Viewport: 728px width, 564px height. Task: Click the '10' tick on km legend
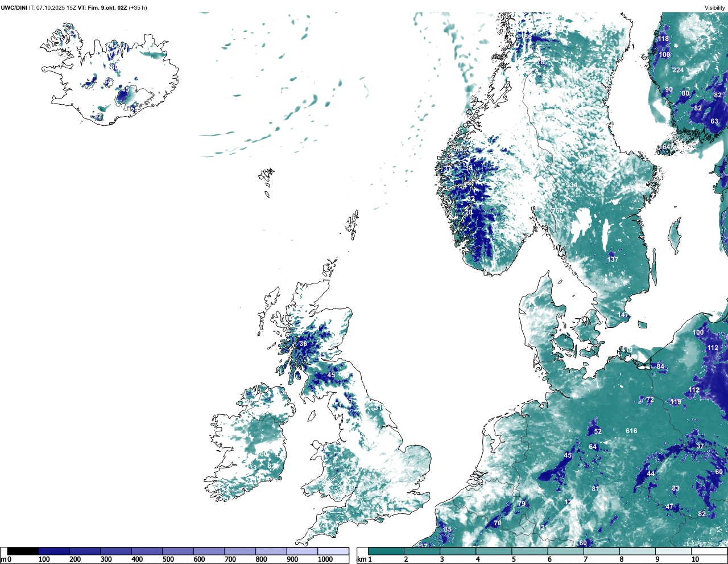point(695,559)
